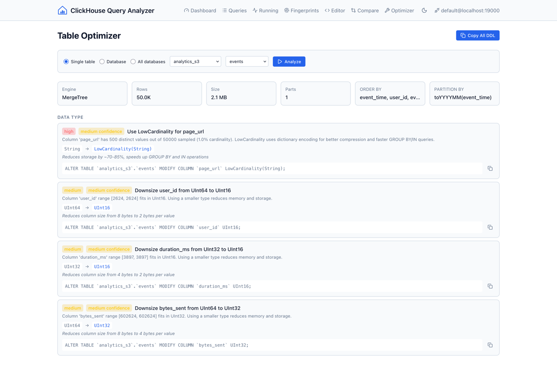
Task: Click the Copy All DDL button
Action: pyautogui.click(x=478, y=35)
